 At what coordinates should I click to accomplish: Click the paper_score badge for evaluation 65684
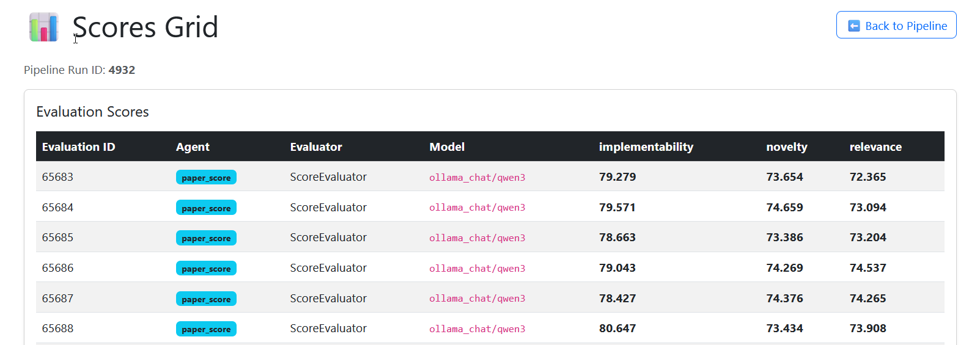click(206, 208)
